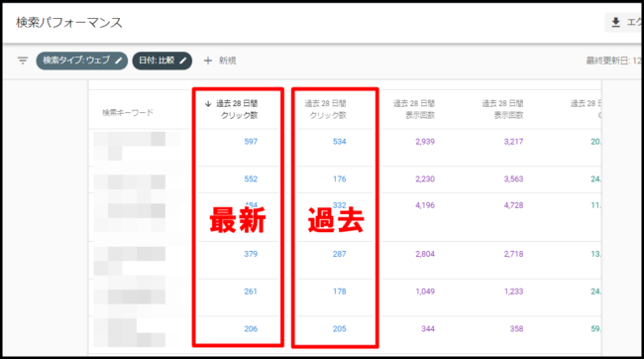Click the pencil icon on 日付 chip
644x359 pixels.
pos(183,60)
